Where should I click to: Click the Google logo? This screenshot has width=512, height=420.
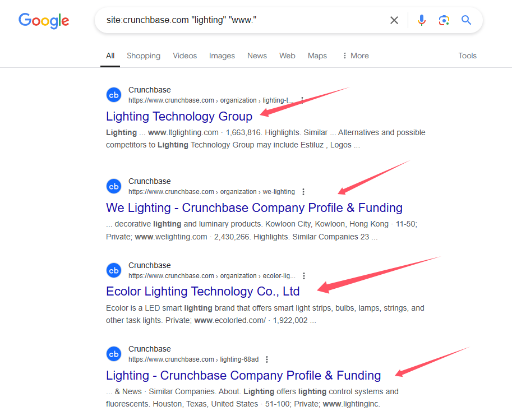44,21
